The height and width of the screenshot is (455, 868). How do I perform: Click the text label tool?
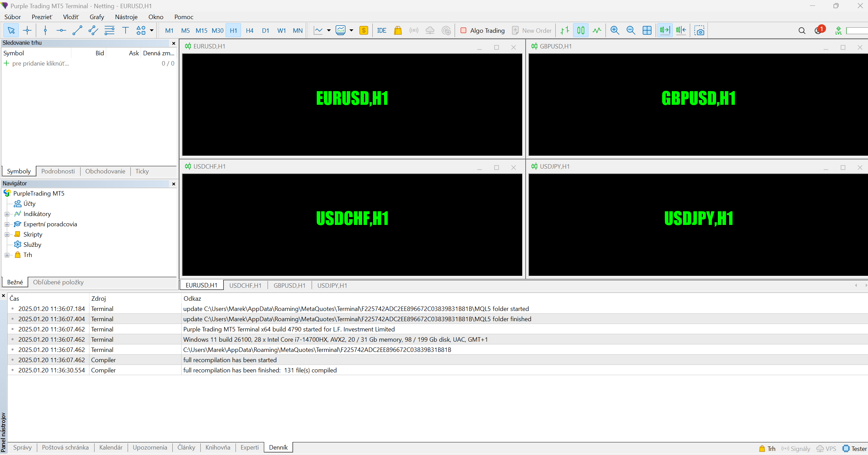(125, 30)
